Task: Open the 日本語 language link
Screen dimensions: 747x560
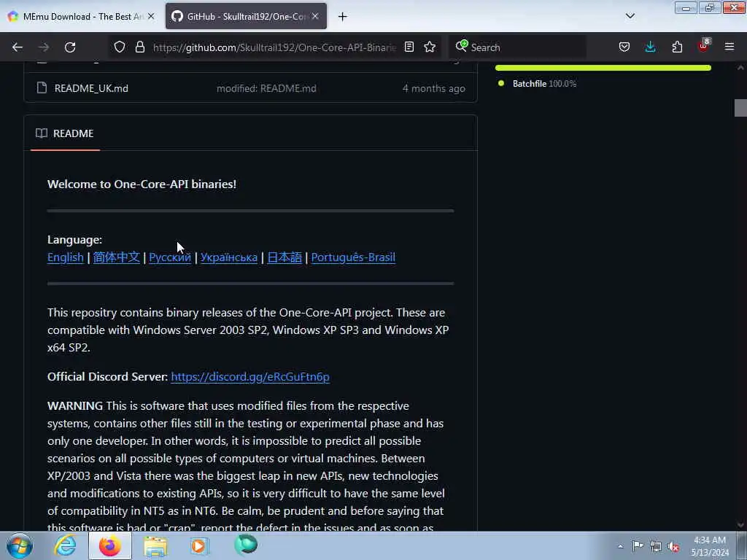Action: [285, 257]
